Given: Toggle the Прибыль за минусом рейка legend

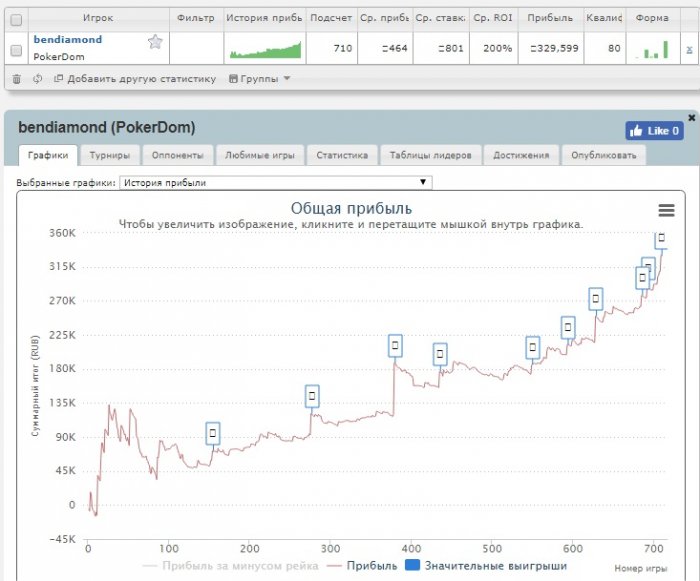Looking at the screenshot, I should (x=230, y=566).
